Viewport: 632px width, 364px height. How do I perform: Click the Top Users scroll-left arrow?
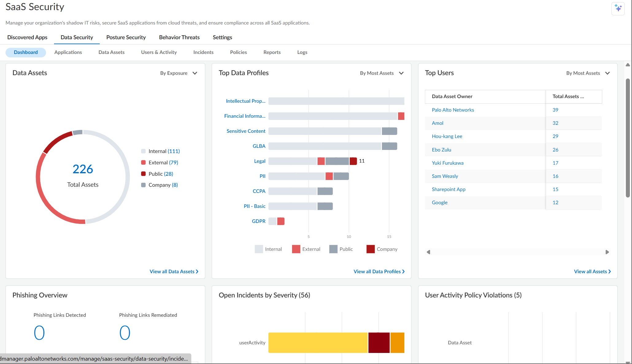tap(428, 252)
